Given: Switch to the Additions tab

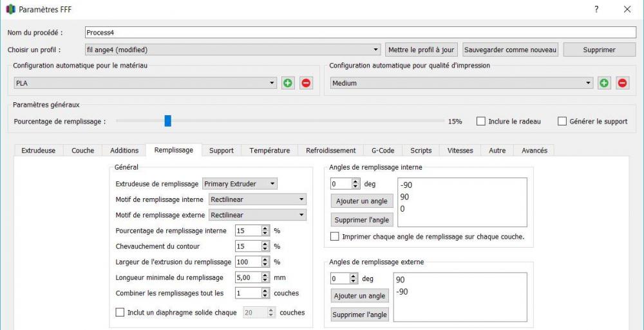Looking at the screenshot, I should pyautogui.click(x=124, y=151).
